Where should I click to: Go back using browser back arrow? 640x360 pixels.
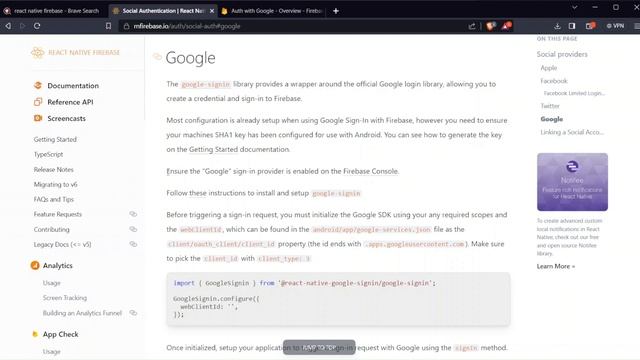(x=8, y=26)
